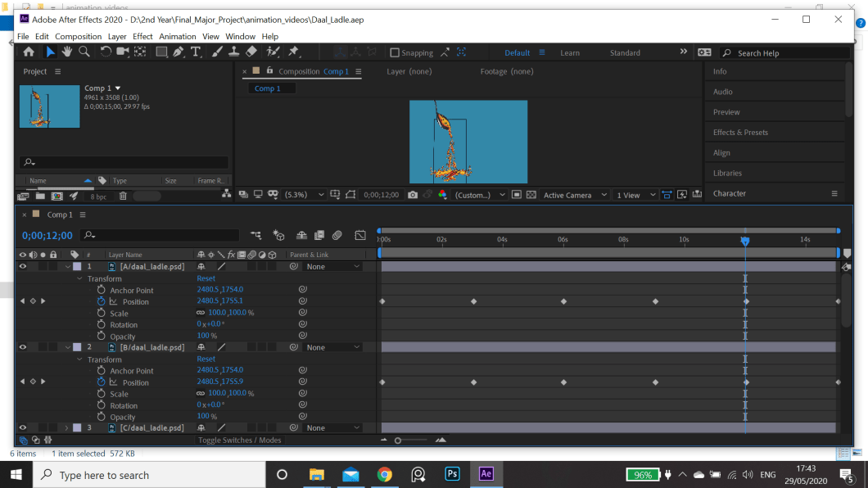Toggle the Snapping checkbox
The image size is (868, 488).
pyautogui.click(x=395, y=52)
